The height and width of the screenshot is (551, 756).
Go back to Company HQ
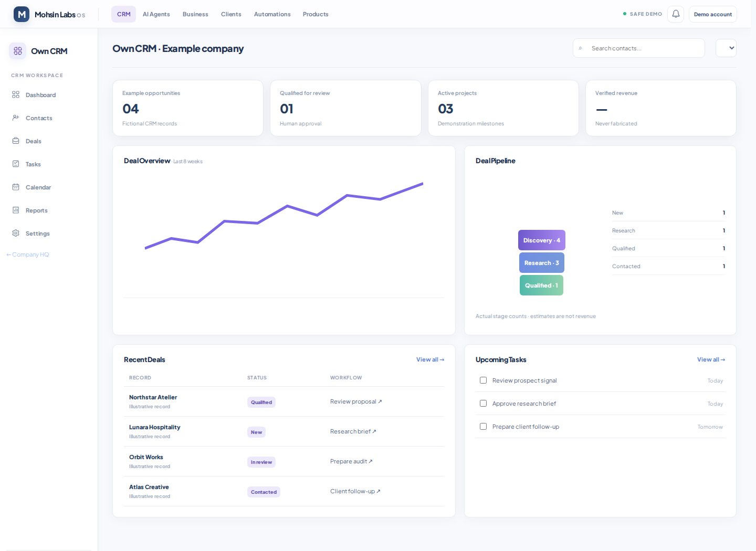28,255
